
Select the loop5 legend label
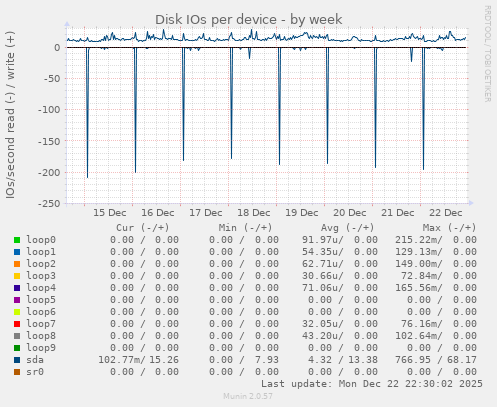tap(41, 300)
